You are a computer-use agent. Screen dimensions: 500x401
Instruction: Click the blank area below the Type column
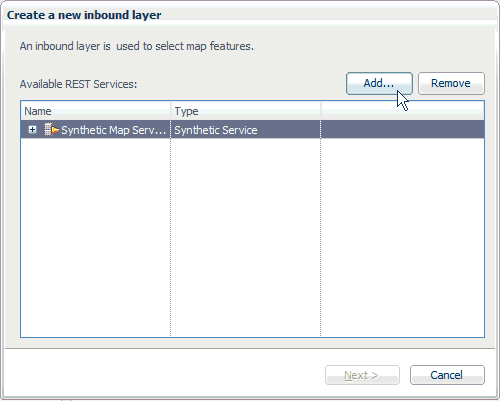click(x=246, y=237)
